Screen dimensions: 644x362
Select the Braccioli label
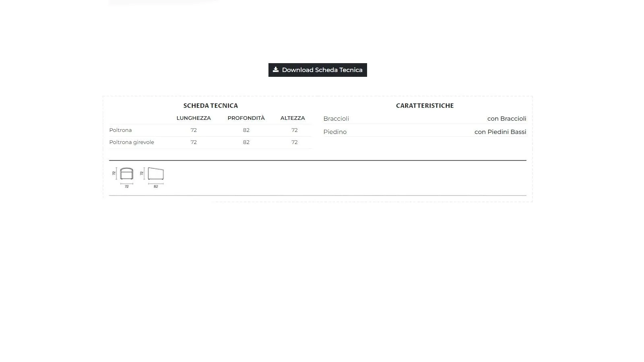tap(336, 119)
